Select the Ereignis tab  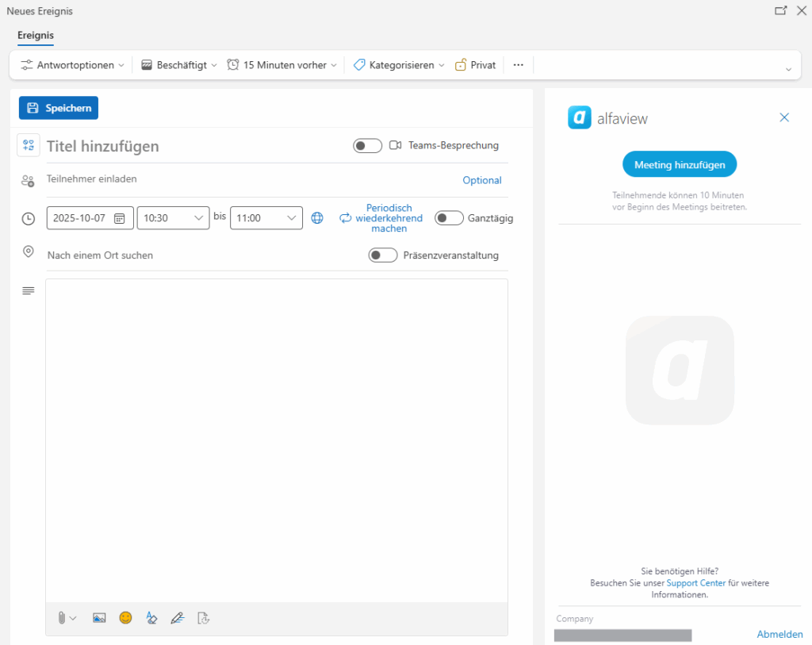coord(36,36)
